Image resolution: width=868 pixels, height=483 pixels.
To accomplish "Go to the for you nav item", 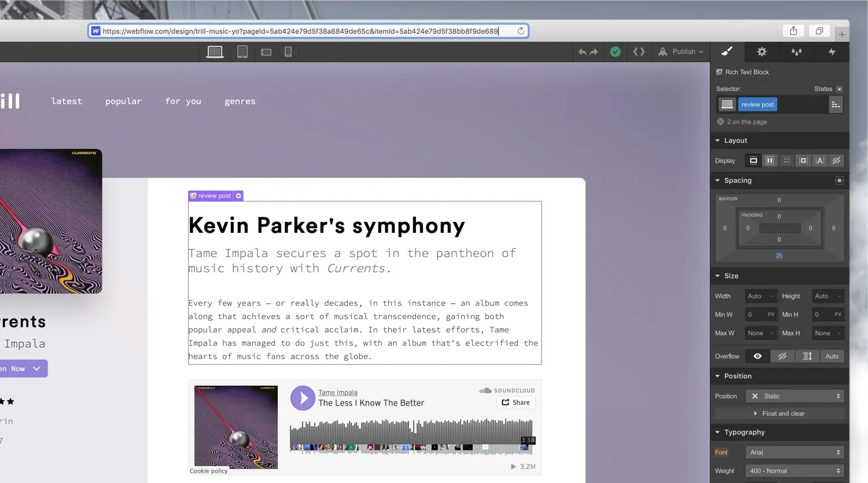I will 183,101.
